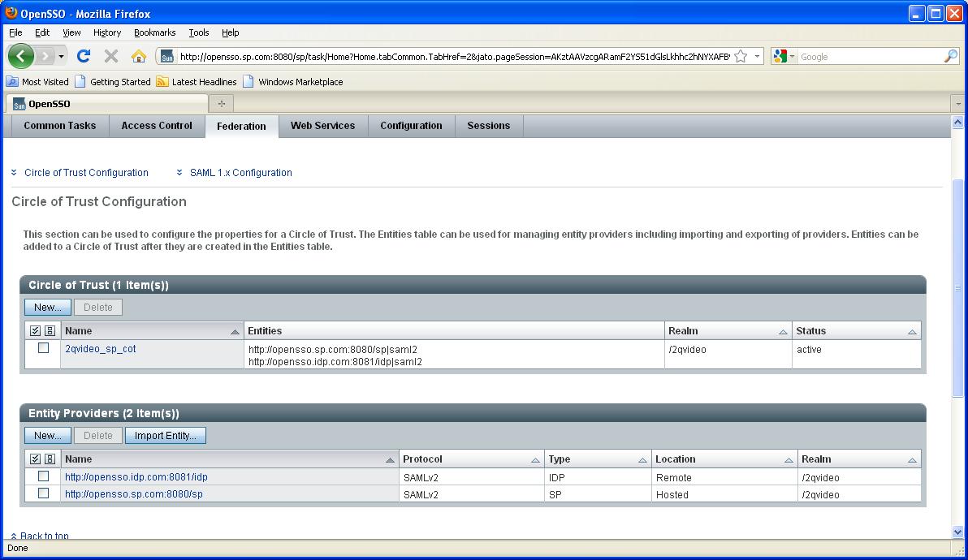Jump to SAML 1.x Configuration section

click(x=240, y=173)
